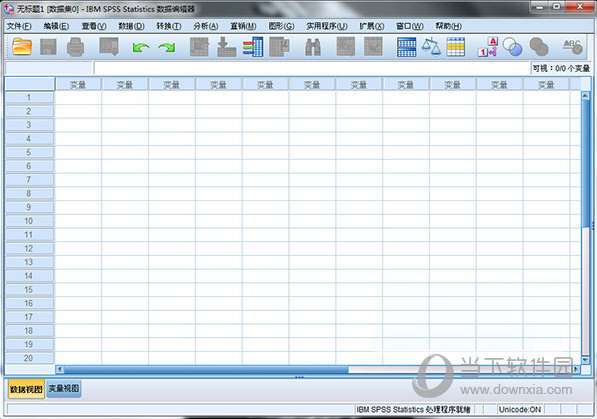
Task: Open the 扩展(X) menu
Action: (x=372, y=26)
